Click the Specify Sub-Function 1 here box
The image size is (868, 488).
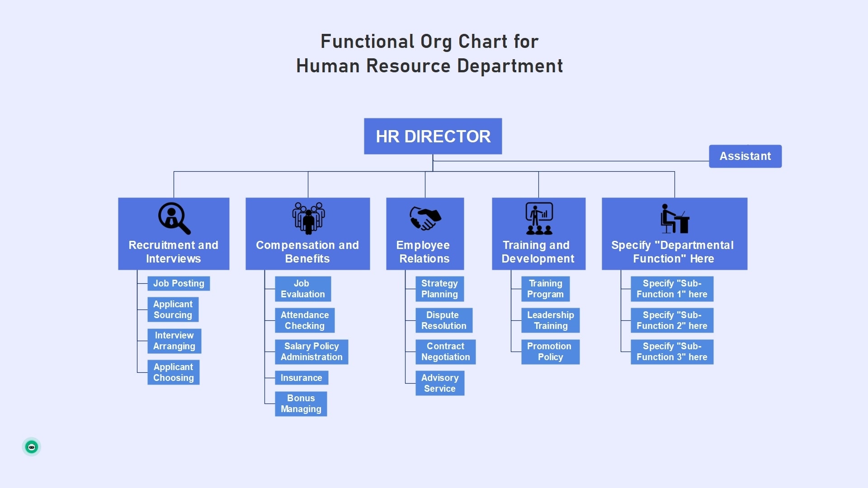(x=672, y=288)
